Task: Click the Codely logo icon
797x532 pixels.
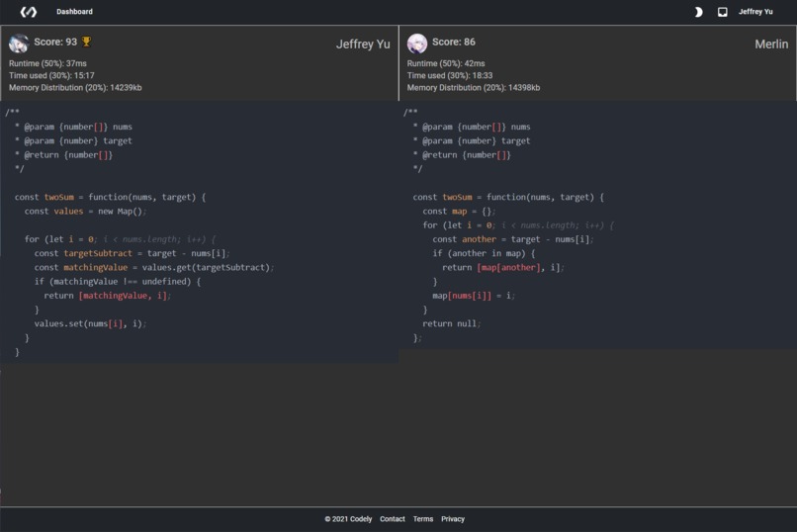Action: pos(29,12)
